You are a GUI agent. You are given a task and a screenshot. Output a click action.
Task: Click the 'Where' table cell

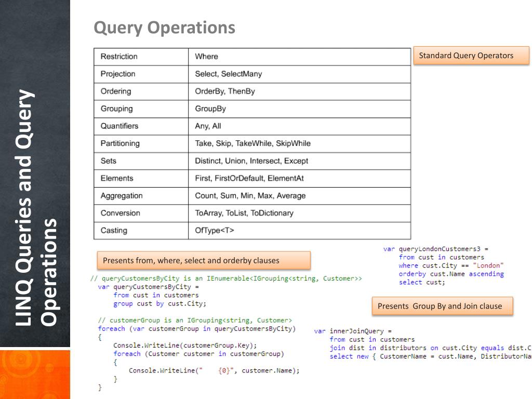300,57
